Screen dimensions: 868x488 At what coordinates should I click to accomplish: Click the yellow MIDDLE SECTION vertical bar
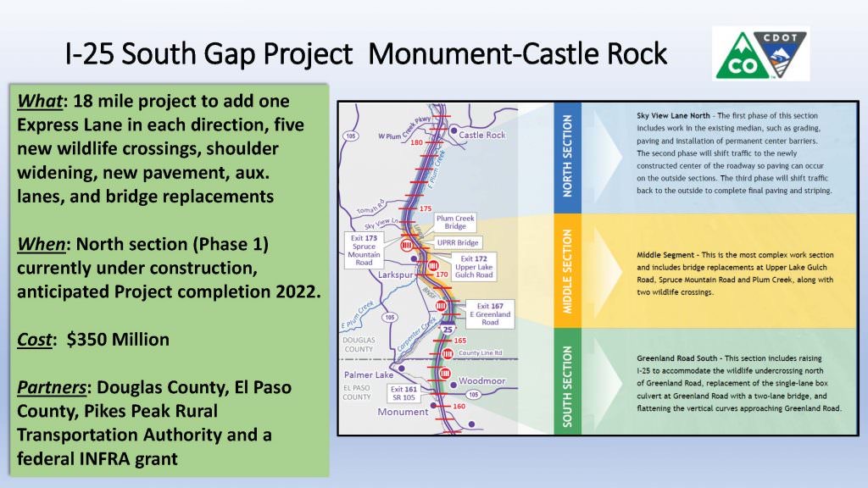[x=567, y=269]
